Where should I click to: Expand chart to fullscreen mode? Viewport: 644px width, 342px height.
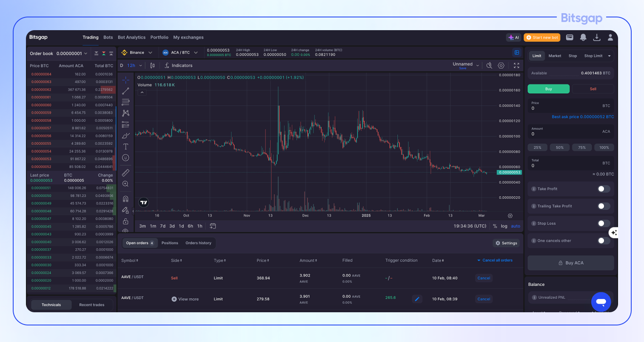click(x=516, y=65)
